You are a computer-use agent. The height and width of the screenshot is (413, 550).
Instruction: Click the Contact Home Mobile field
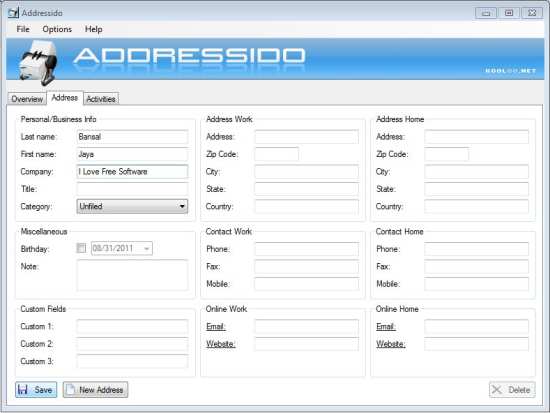pos(476,284)
